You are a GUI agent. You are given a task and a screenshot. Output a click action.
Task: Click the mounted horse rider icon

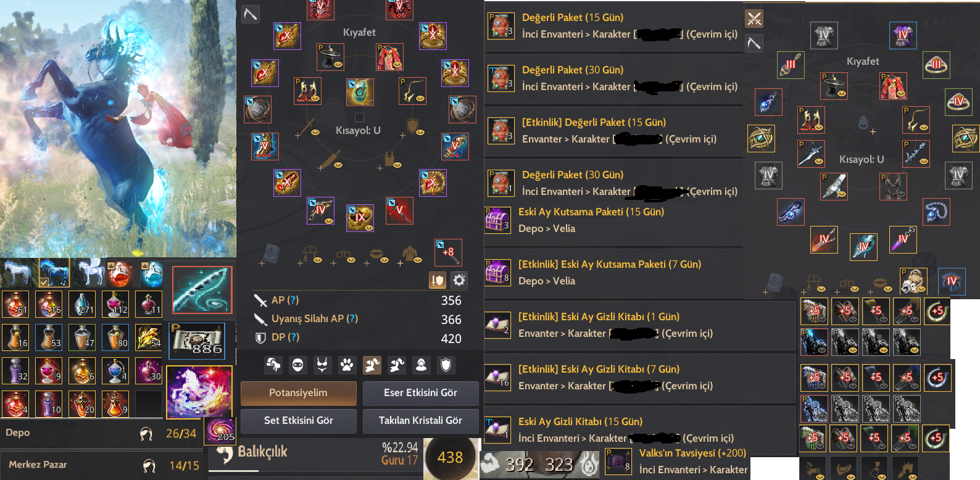pos(273,365)
